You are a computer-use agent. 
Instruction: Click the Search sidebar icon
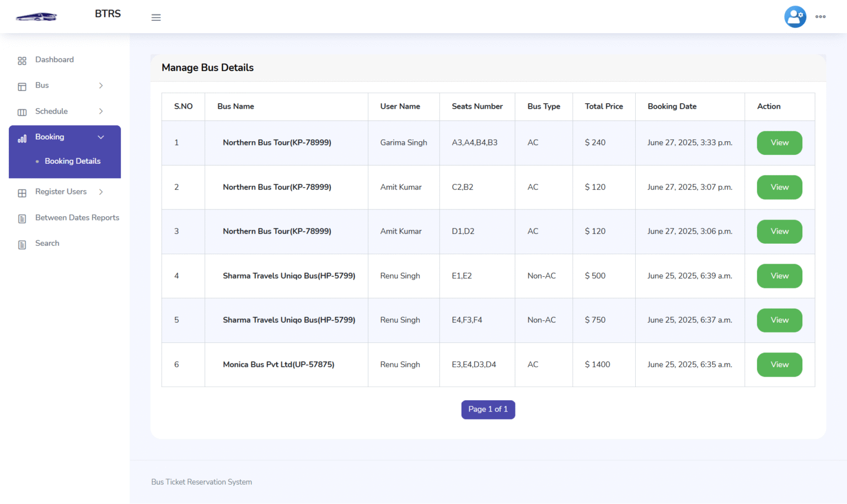click(22, 244)
